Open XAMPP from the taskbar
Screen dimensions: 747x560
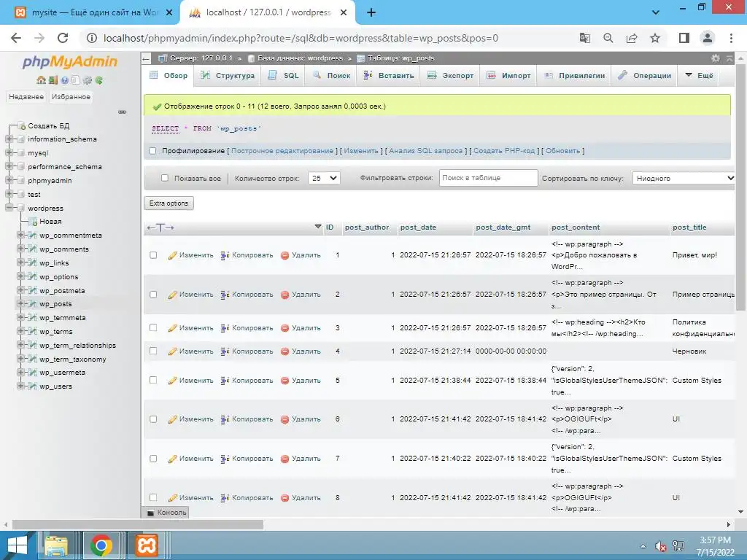click(x=146, y=545)
